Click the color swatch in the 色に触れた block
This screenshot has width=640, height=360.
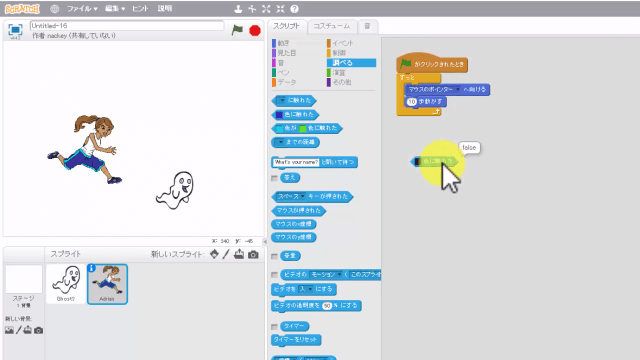point(280,115)
